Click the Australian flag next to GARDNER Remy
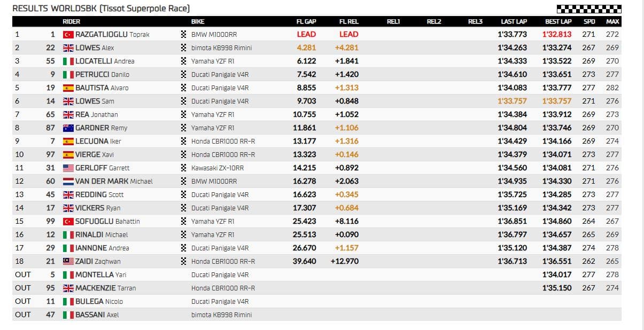Viewport: 644px width, 330px height. pyautogui.click(x=68, y=128)
